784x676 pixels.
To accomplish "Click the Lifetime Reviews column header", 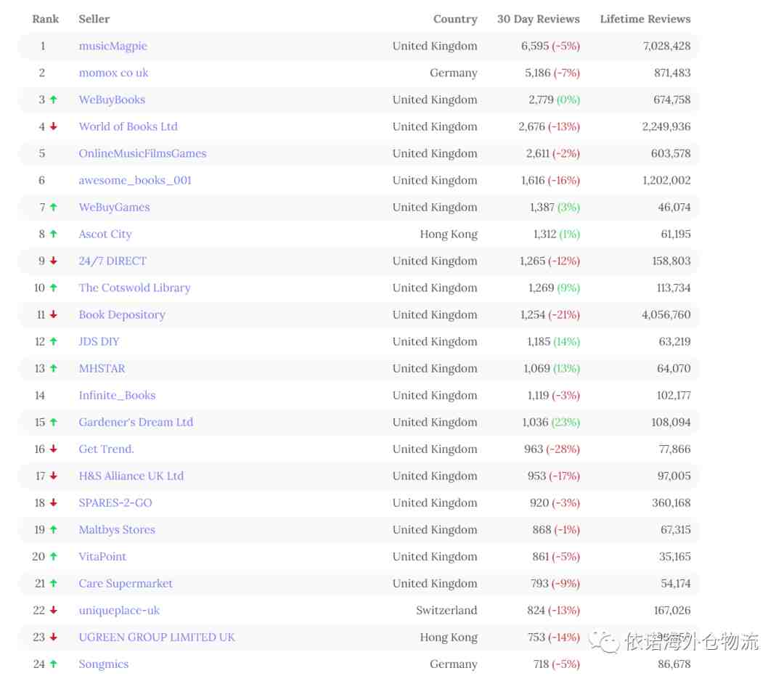I will click(x=645, y=19).
